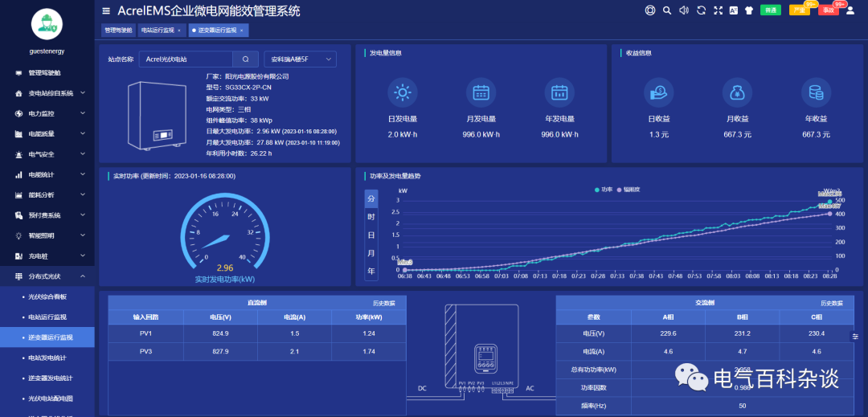Open 逆变器发电统计 in the sidebar
This screenshot has width=868, height=417.
tap(47, 378)
